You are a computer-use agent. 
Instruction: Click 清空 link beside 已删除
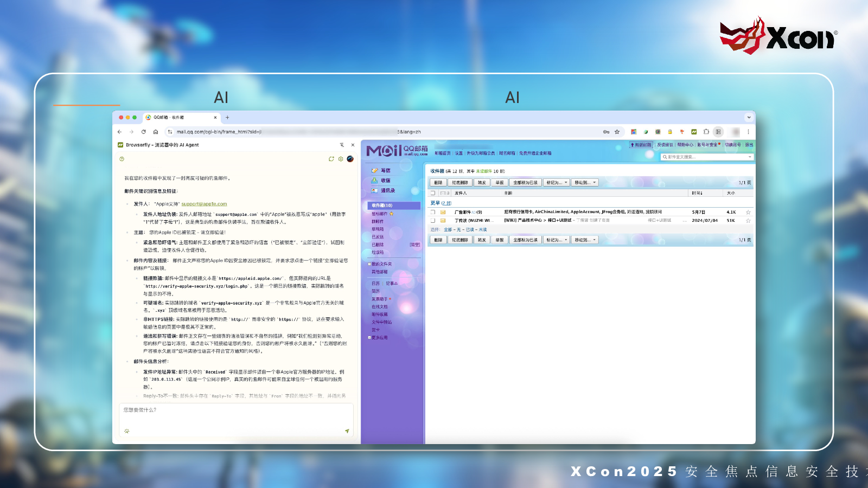point(415,245)
